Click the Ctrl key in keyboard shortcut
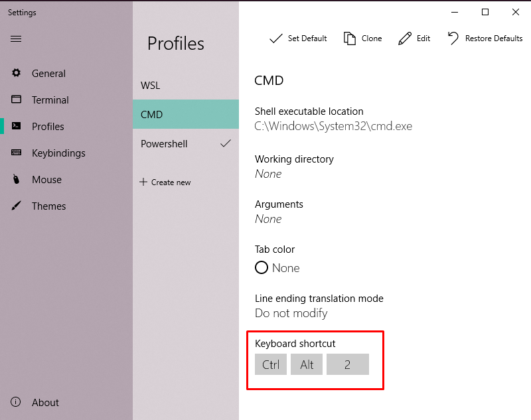This screenshot has width=531, height=420. pyautogui.click(x=271, y=364)
